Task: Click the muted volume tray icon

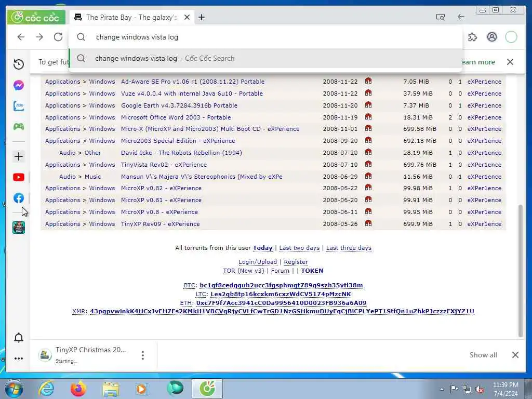Action: click(x=480, y=390)
